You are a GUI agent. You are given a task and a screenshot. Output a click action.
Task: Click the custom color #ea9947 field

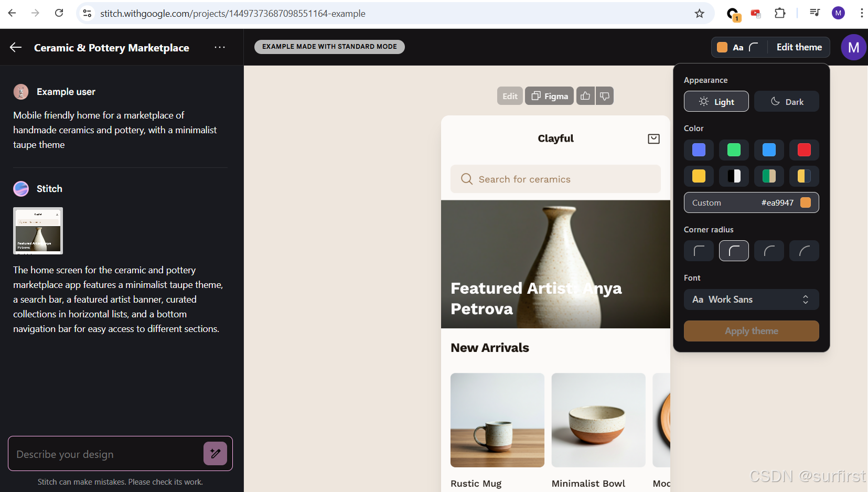751,202
